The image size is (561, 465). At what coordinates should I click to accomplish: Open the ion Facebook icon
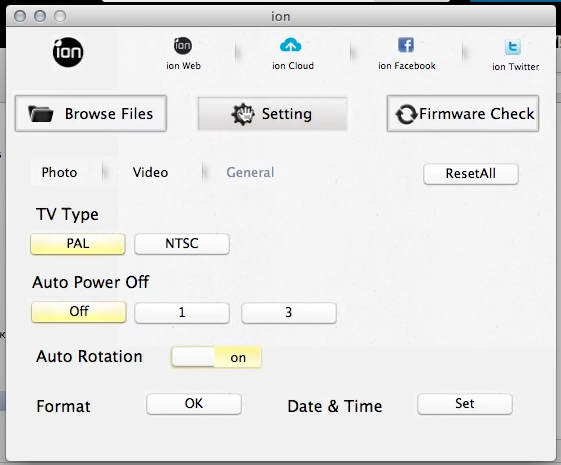(406, 45)
